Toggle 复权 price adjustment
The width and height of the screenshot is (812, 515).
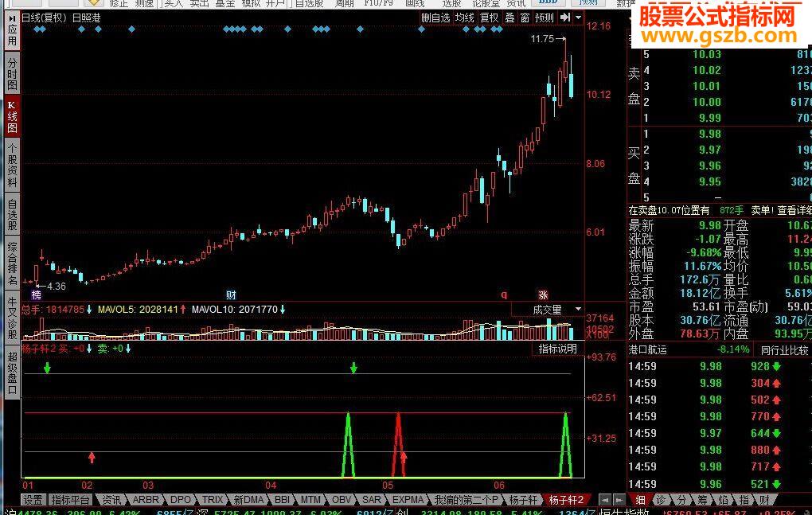point(490,18)
